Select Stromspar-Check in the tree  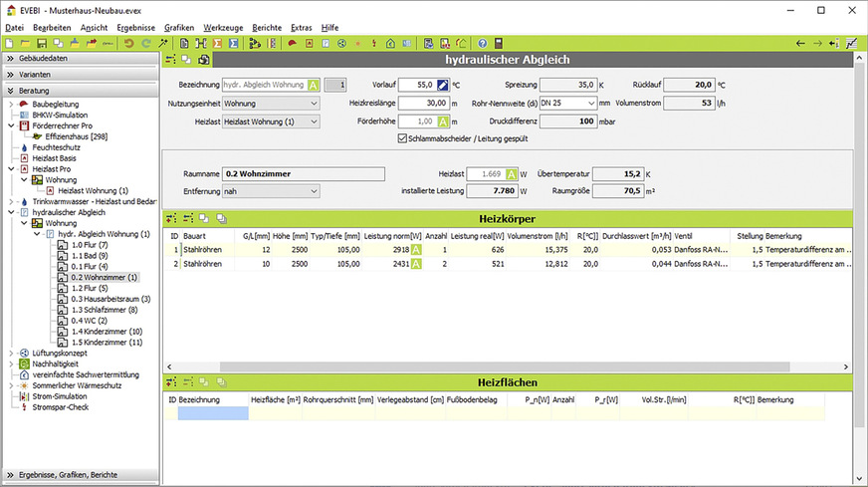pyautogui.click(x=61, y=407)
